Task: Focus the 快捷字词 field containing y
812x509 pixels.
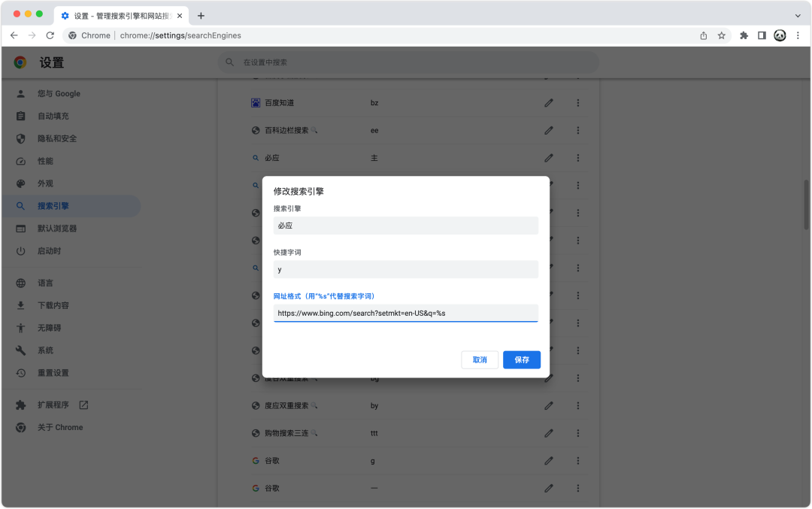Action: coord(405,269)
